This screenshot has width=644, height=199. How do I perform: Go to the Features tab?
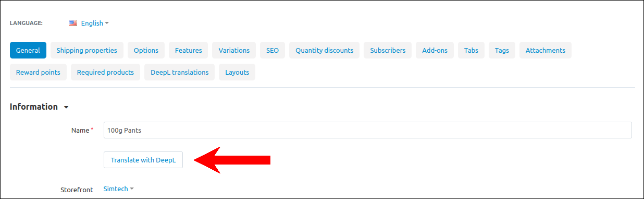click(189, 50)
